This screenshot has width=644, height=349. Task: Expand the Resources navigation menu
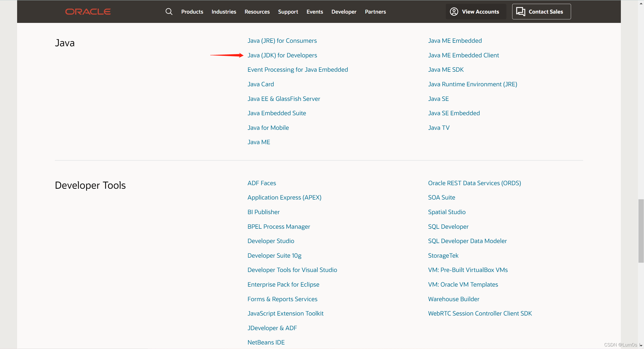pos(257,12)
